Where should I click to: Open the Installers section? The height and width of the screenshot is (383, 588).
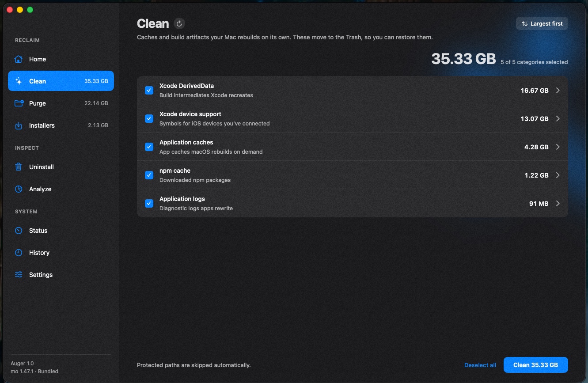[x=61, y=125]
